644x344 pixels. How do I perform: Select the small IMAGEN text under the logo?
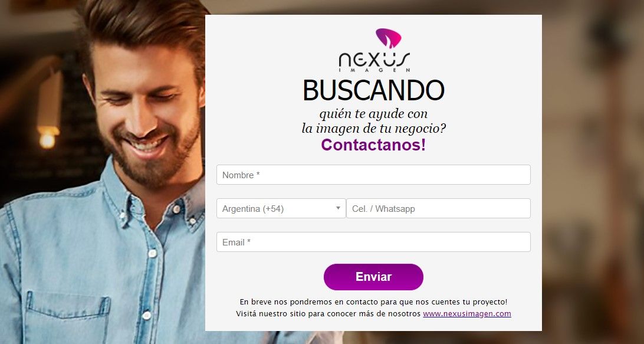[374, 70]
